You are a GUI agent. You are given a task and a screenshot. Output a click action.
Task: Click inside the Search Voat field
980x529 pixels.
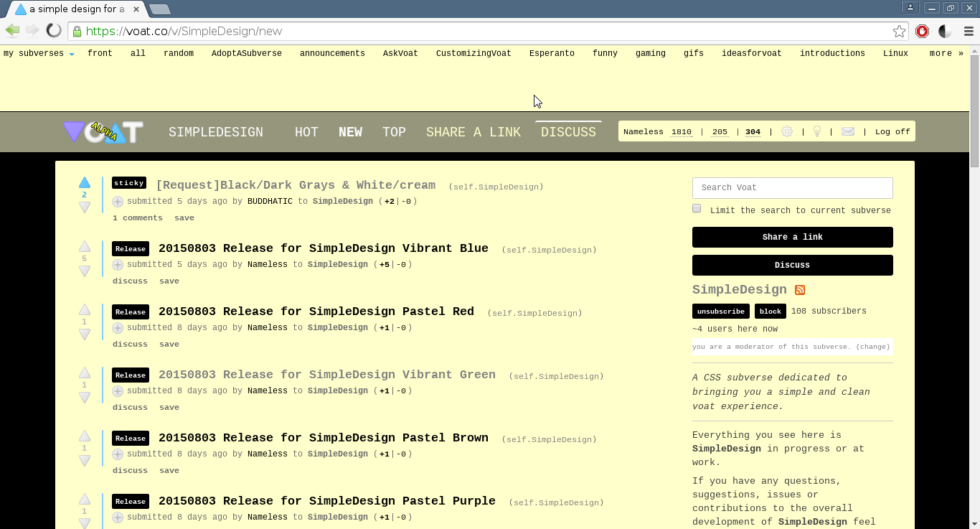[792, 188]
